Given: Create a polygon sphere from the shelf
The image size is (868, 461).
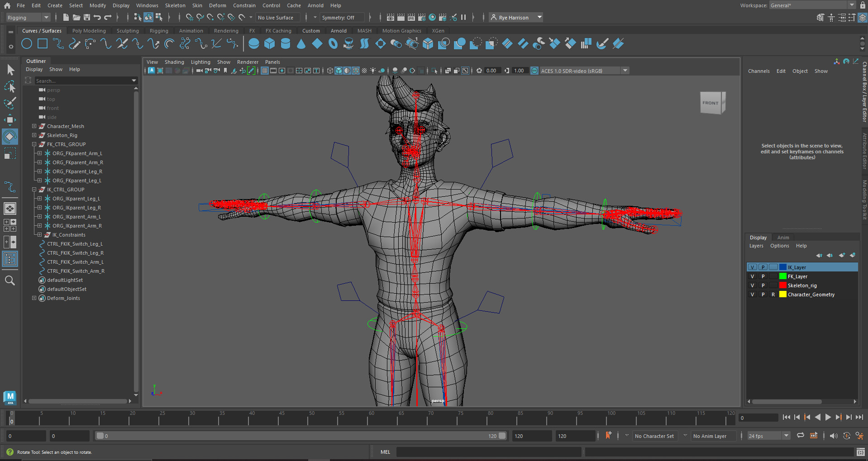Looking at the screenshot, I should (x=254, y=43).
